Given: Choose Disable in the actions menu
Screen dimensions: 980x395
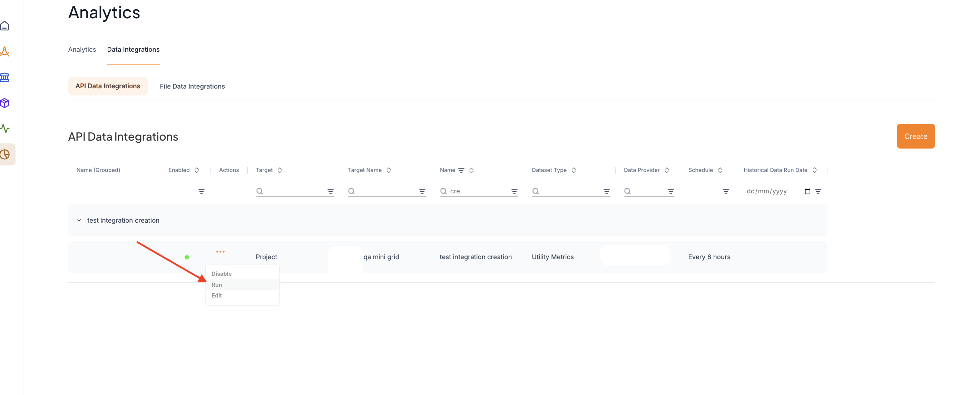Looking at the screenshot, I should click(x=222, y=274).
